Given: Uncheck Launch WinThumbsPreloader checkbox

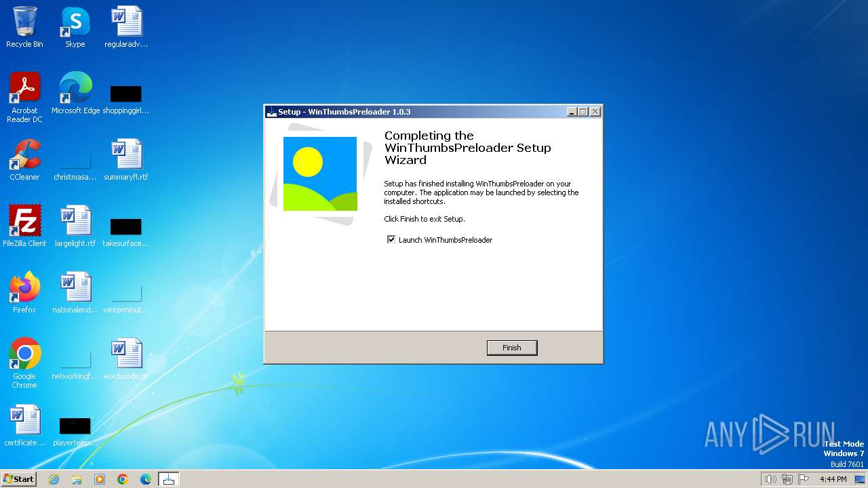Looking at the screenshot, I should [391, 239].
